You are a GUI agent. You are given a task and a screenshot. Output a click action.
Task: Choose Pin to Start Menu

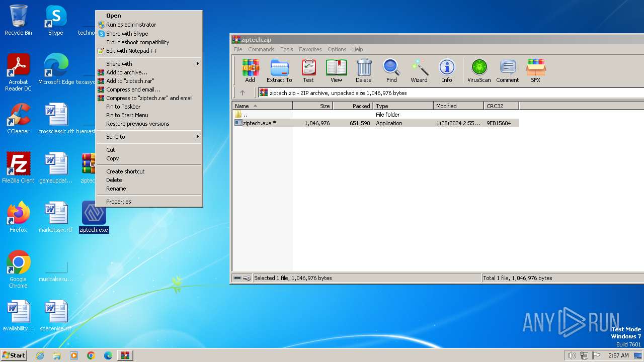pyautogui.click(x=149, y=115)
